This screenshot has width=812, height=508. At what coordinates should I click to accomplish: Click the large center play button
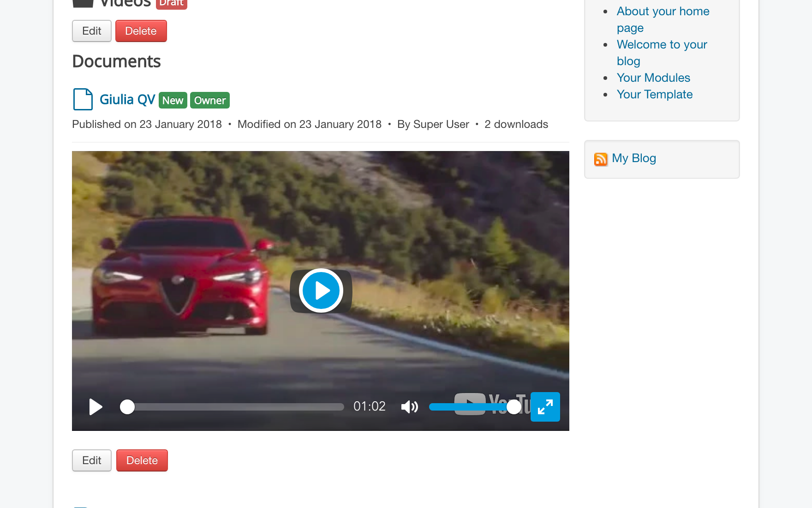321,290
